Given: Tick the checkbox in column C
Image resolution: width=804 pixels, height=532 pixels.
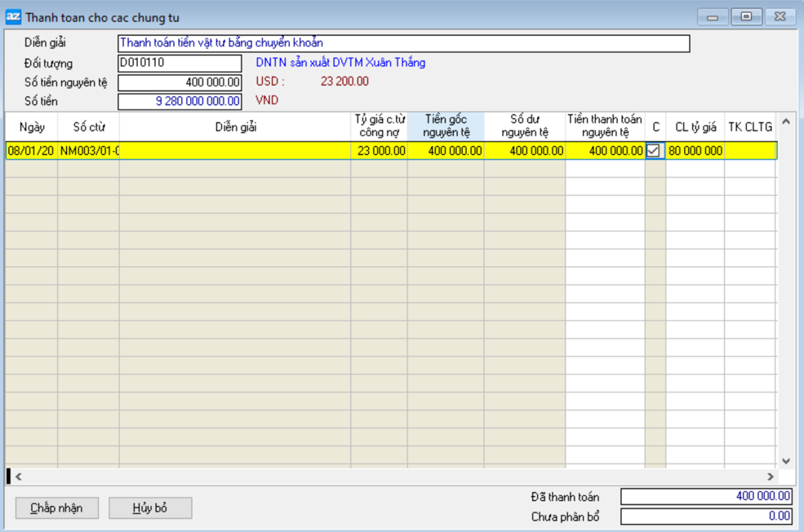Looking at the screenshot, I should point(653,151).
